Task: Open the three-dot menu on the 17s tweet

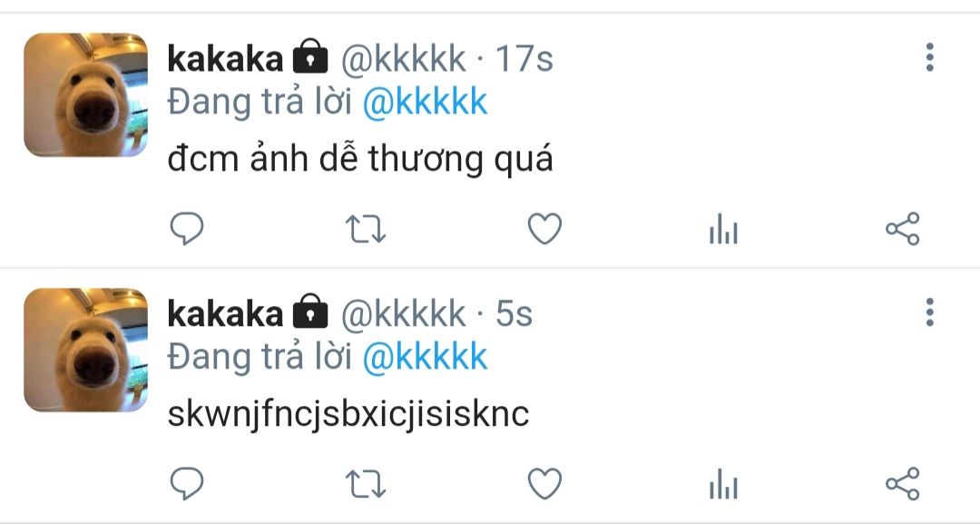Action: [930, 57]
